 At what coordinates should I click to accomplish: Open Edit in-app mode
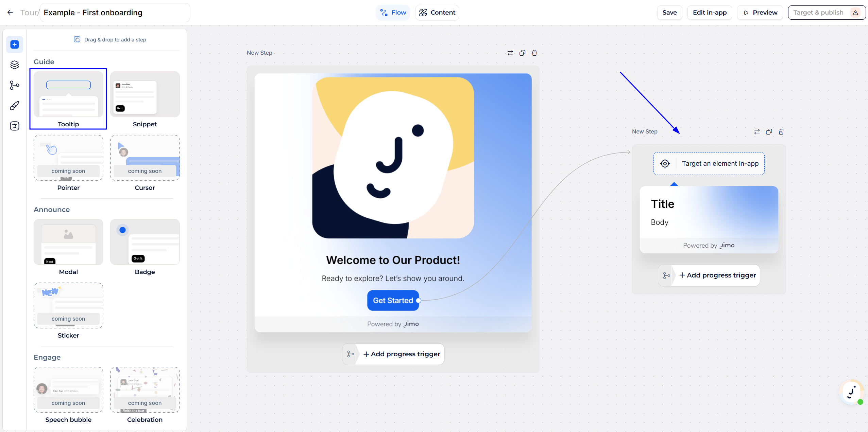tap(709, 13)
